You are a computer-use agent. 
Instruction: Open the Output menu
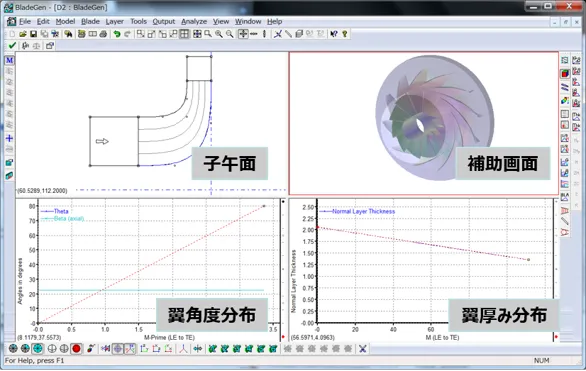point(164,22)
